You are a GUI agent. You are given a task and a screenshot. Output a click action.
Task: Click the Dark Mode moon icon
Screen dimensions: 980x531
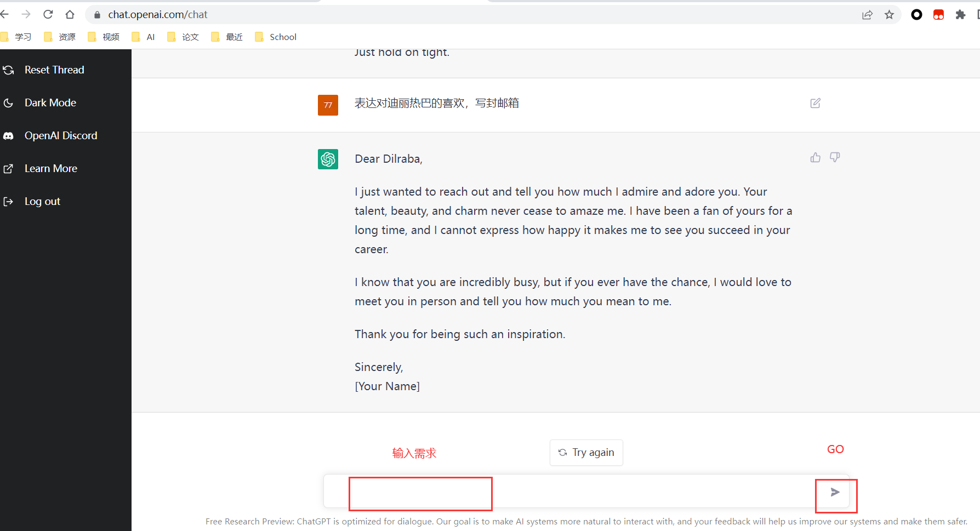pyautogui.click(x=8, y=103)
